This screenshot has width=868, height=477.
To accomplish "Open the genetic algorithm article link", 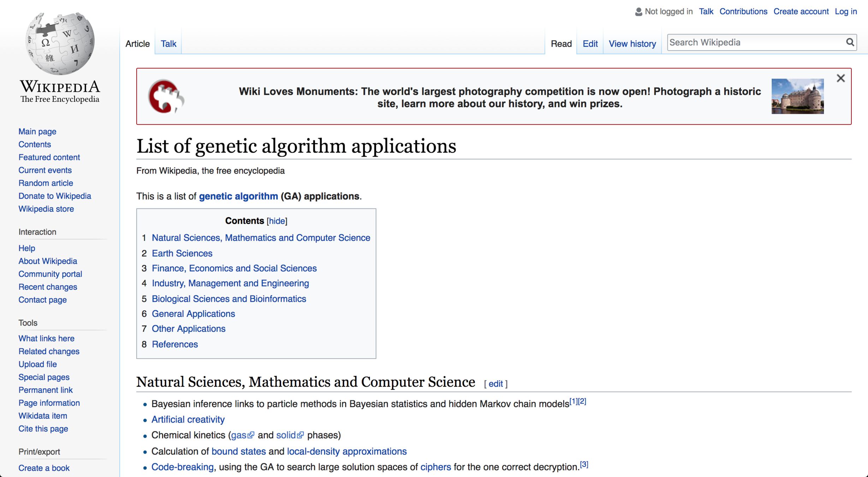I will coord(238,196).
